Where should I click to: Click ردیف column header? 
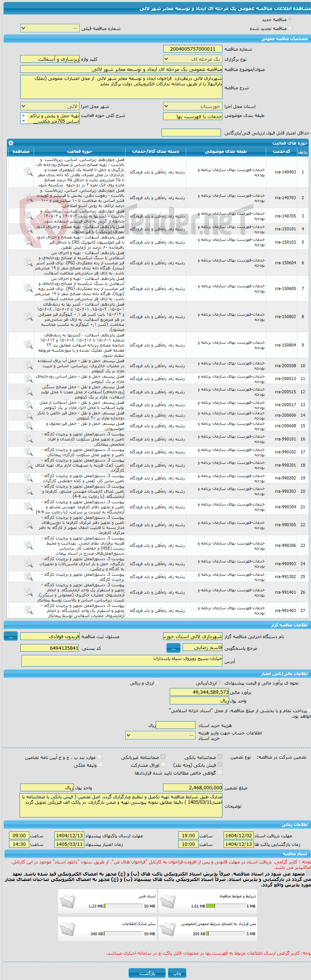pyautogui.click(x=302, y=152)
